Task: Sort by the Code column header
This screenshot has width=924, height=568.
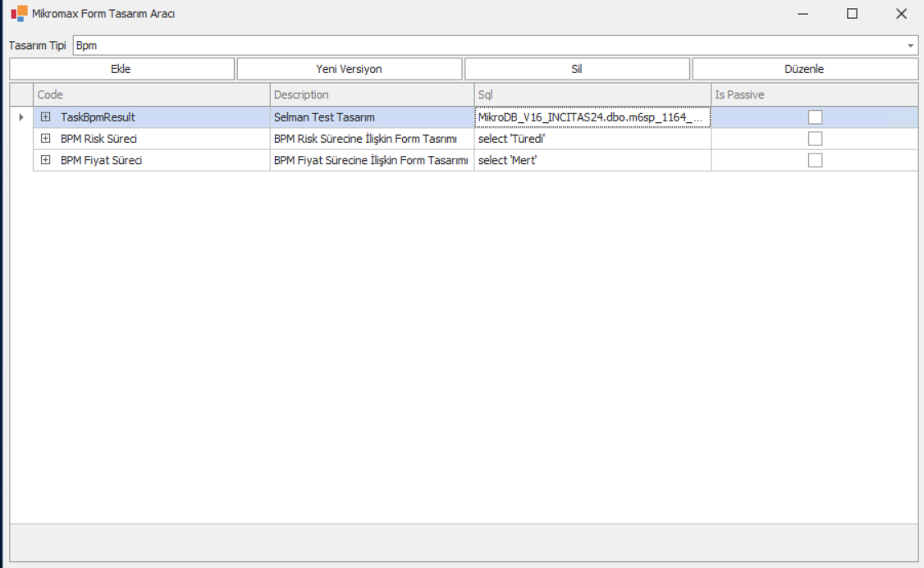Action: (152, 95)
